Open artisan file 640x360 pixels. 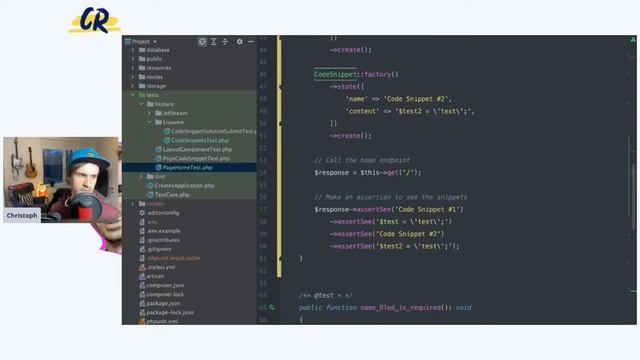[151, 276]
